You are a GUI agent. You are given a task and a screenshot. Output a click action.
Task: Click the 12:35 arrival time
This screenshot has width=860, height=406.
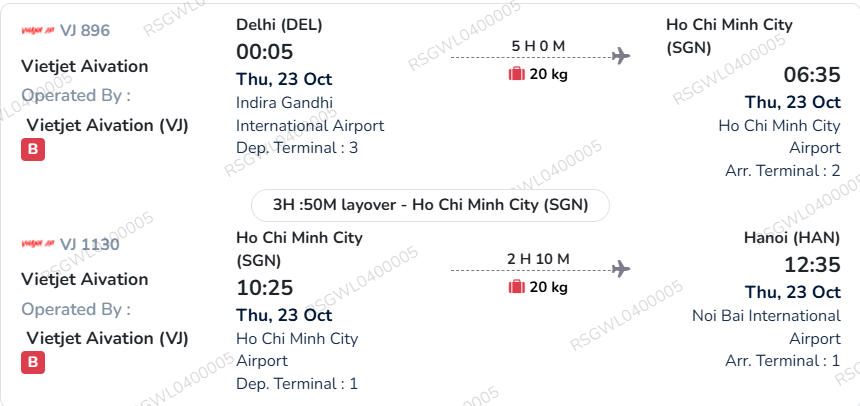[812, 265]
